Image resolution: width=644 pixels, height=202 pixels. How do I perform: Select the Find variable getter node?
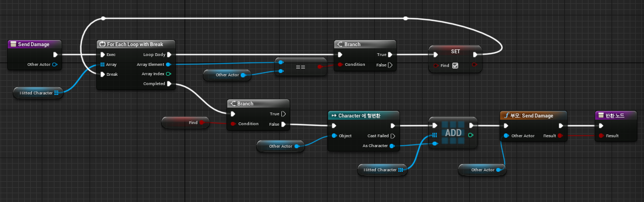186,122
